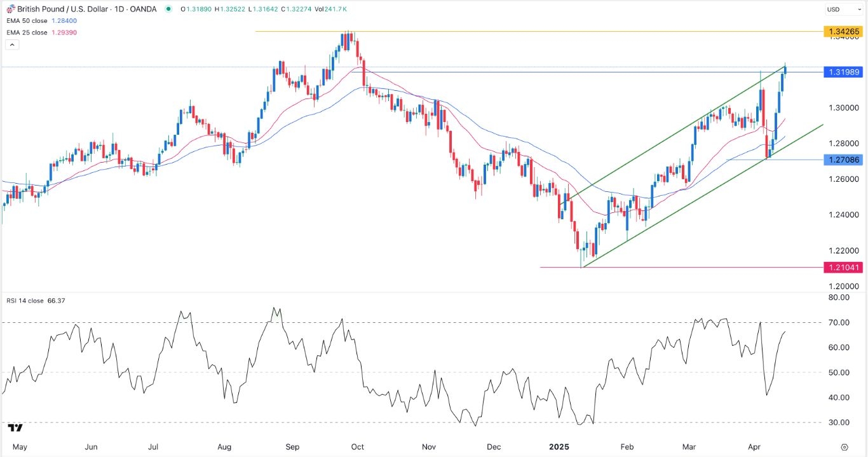Screen dimensions: 868x457
Task: Click the blue 1.31989 price label
Action: tap(843, 72)
